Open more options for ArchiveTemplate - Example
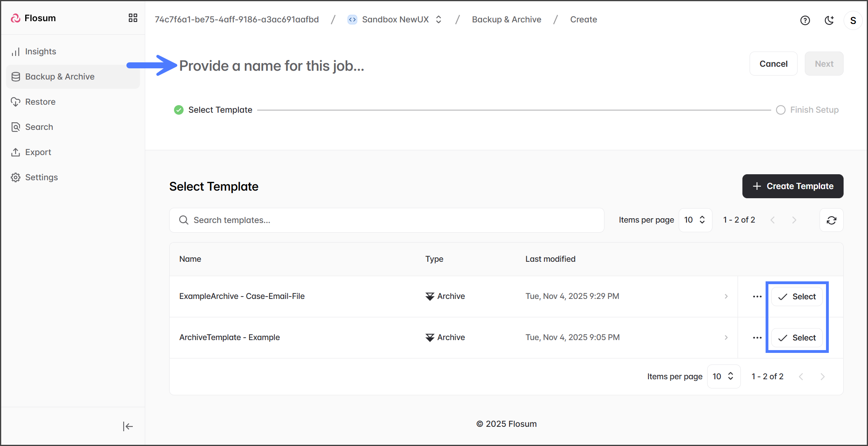The height and width of the screenshot is (446, 868). pos(757,338)
